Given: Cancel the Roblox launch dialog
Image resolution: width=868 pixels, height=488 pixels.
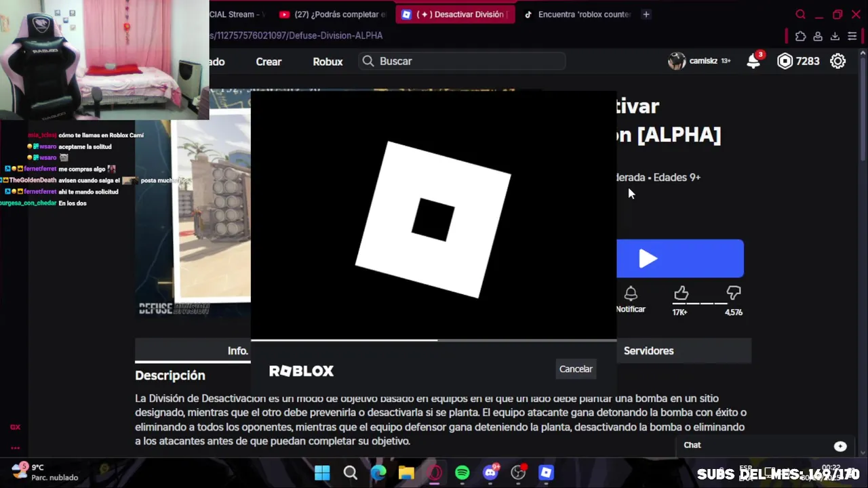Looking at the screenshot, I should 576,369.
